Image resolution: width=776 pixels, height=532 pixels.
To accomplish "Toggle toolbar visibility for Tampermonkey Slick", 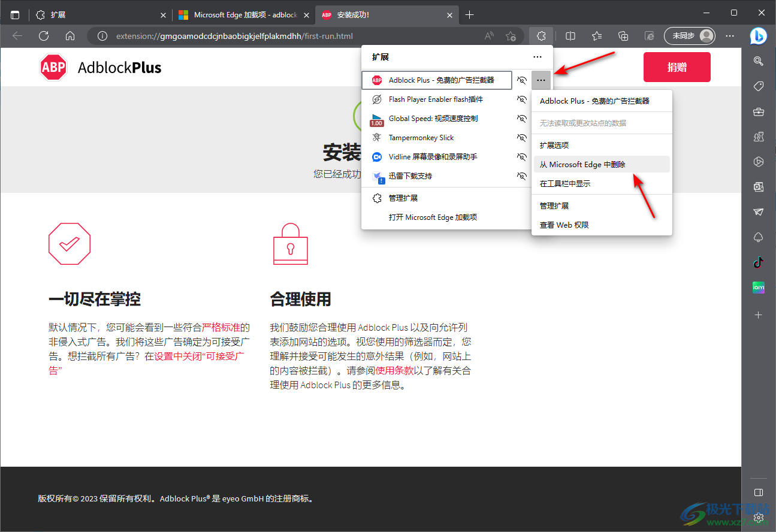I will click(x=522, y=138).
